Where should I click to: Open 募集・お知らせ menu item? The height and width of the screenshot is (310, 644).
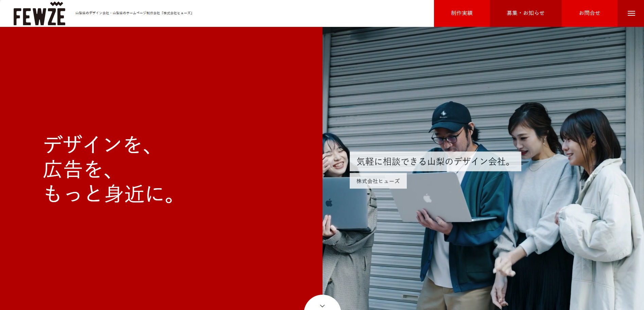(525, 13)
